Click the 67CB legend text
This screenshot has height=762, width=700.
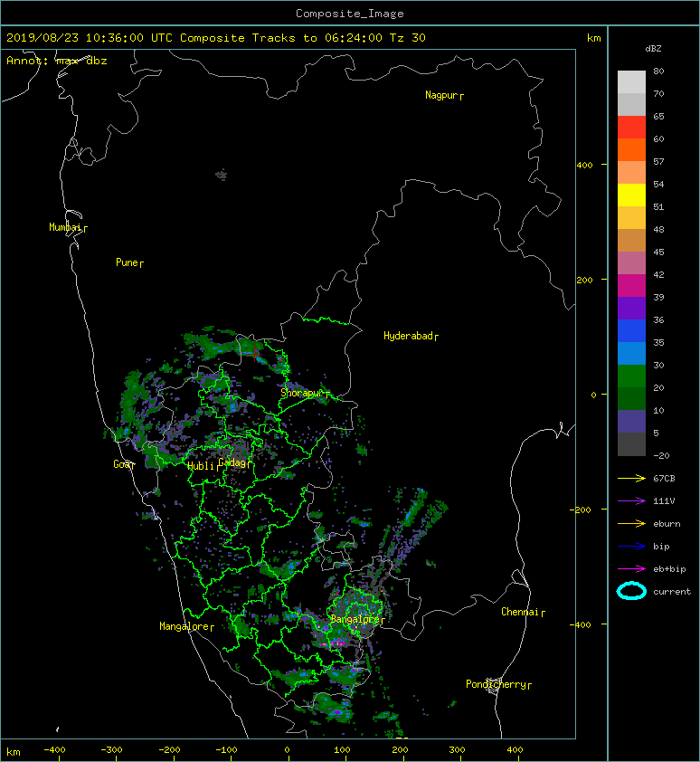point(664,479)
